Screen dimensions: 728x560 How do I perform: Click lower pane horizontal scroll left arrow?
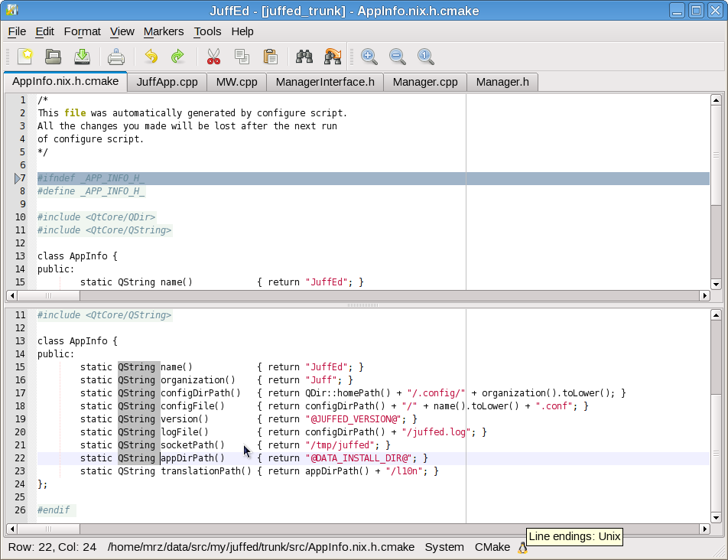pos(12,529)
